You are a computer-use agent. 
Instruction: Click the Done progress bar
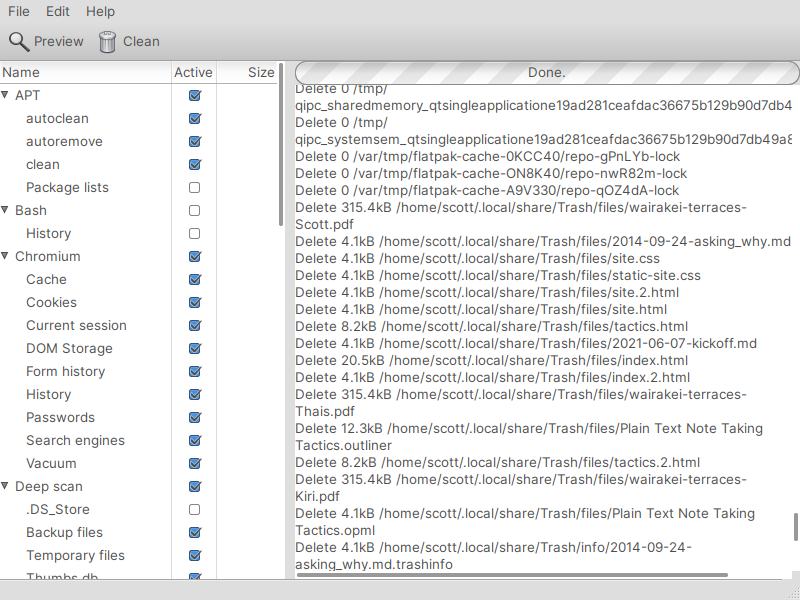click(546, 73)
